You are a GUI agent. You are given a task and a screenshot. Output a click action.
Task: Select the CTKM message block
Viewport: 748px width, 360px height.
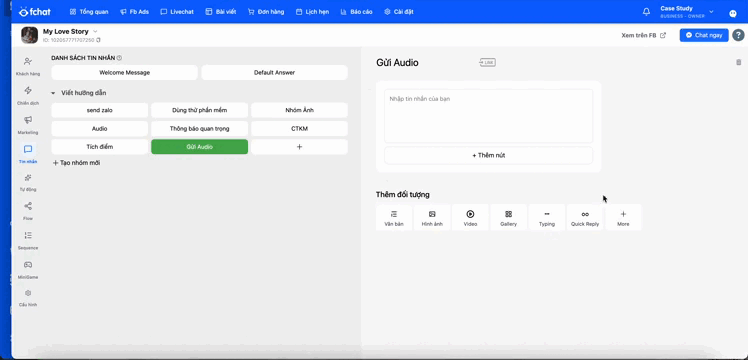click(x=300, y=129)
